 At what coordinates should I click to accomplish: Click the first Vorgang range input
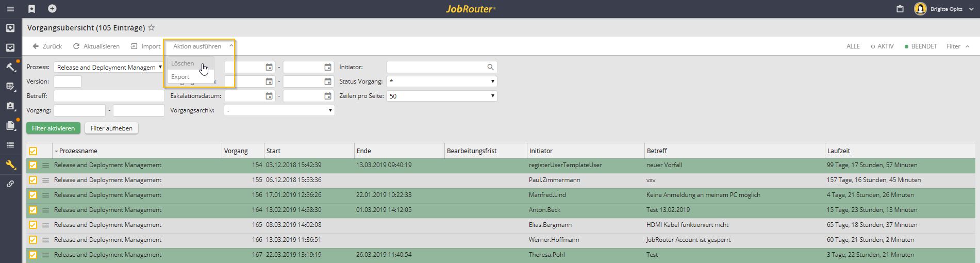(x=79, y=110)
